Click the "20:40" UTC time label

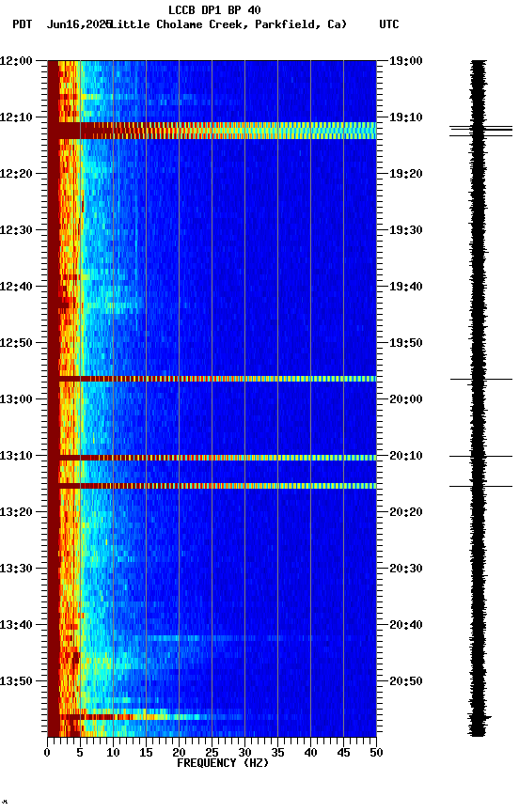(406, 626)
